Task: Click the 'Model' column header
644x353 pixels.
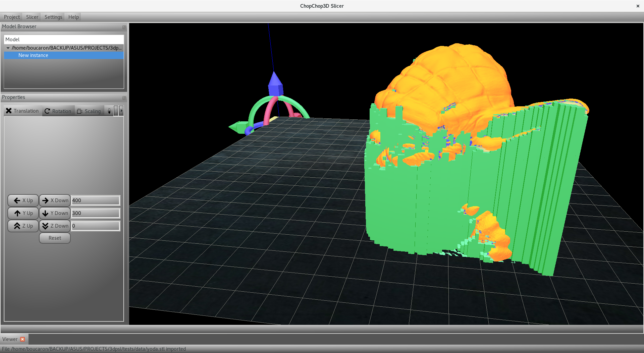Action: [64, 40]
